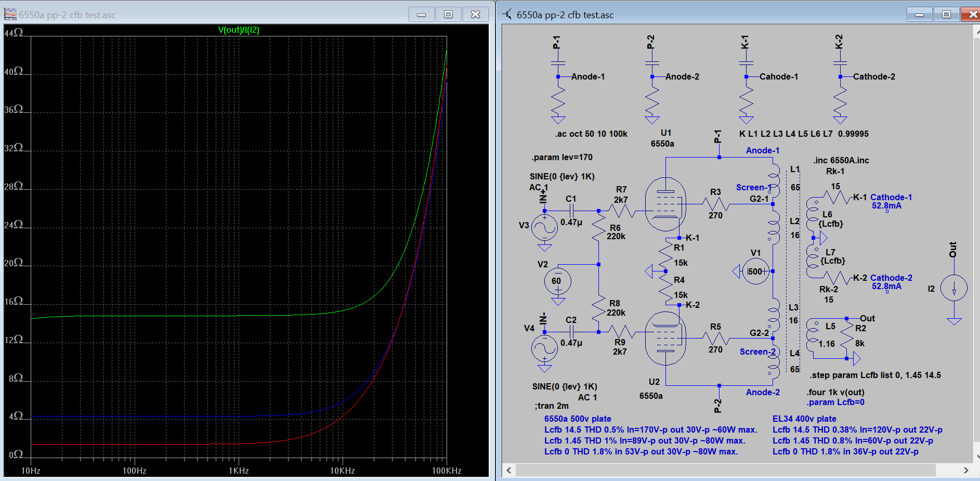Select the U2 6550a tube symbol

(x=665, y=339)
